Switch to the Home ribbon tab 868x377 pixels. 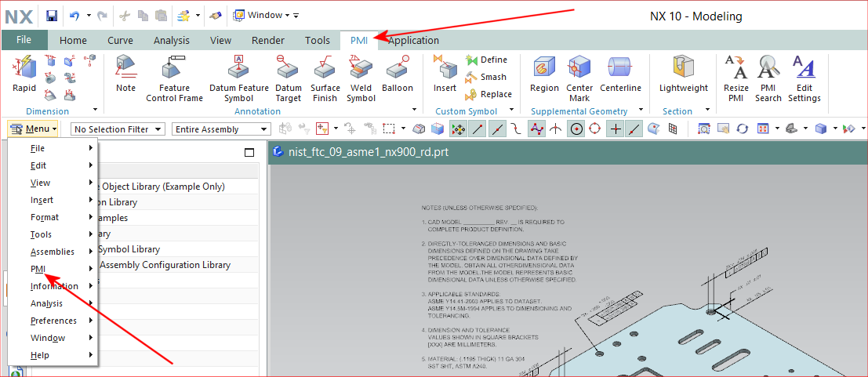pos(73,41)
